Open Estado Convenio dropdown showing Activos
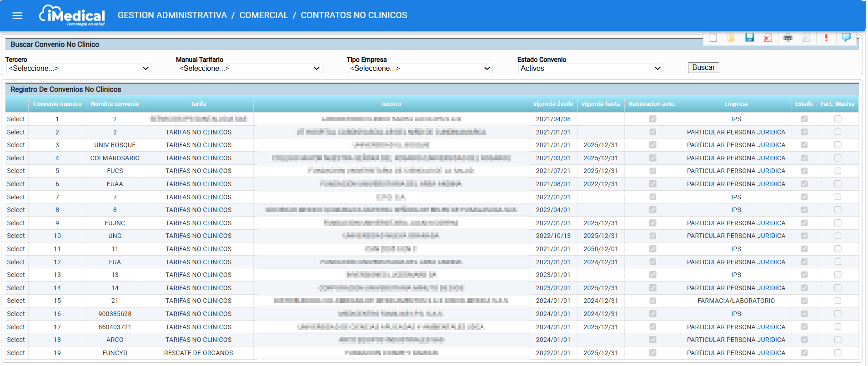The image size is (868, 366). [x=591, y=69]
